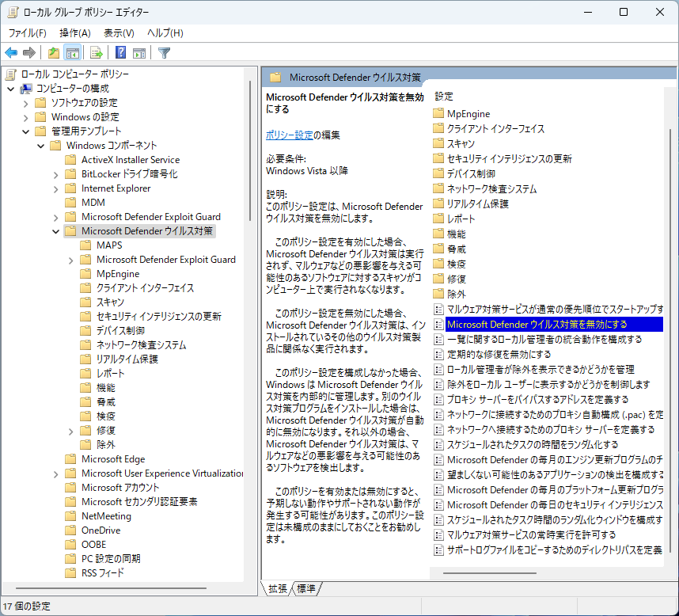The width and height of the screenshot is (679, 616).
Task: Select MDM in the tree
Action: (93, 203)
